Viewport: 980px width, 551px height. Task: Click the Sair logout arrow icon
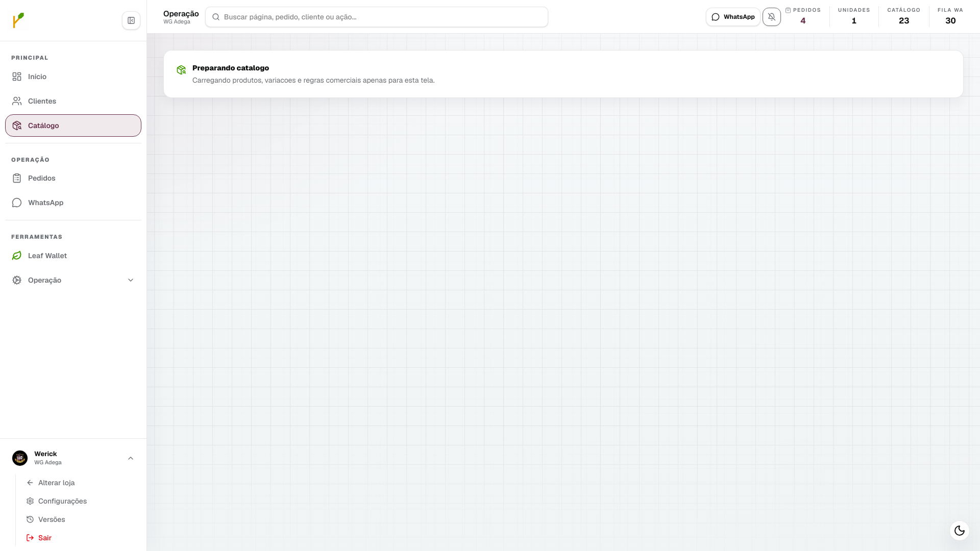(x=30, y=538)
